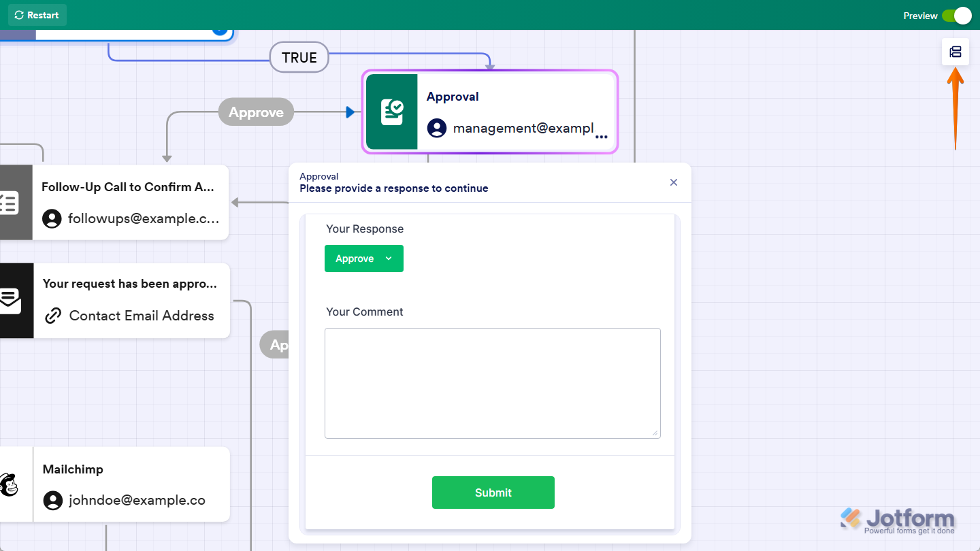
Task: Click the Approve connector badge
Action: pos(256,112)
